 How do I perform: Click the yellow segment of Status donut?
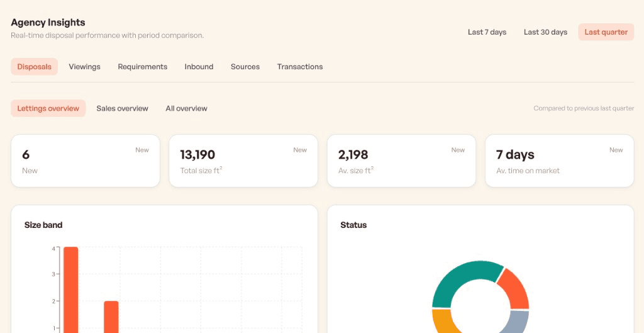pos(443,320)
